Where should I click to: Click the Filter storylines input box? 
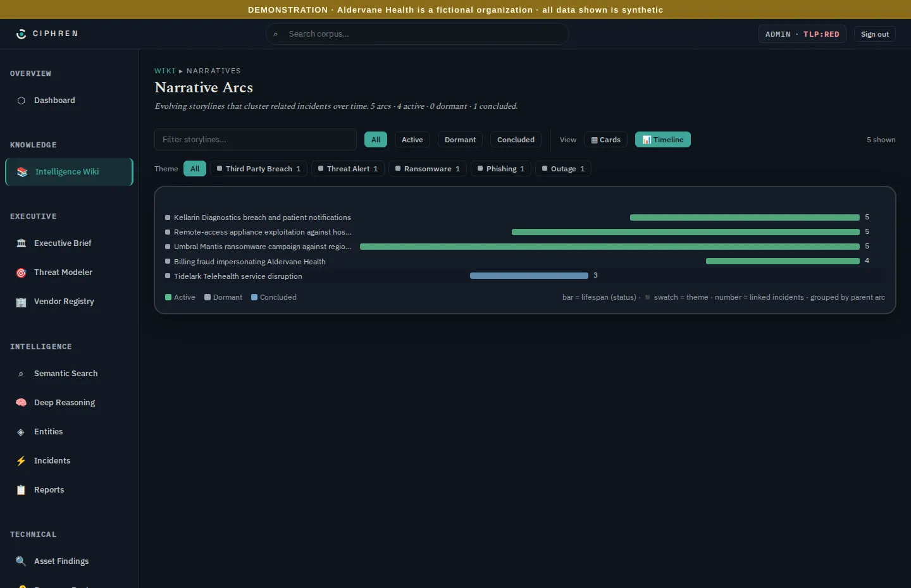point(256,140)
